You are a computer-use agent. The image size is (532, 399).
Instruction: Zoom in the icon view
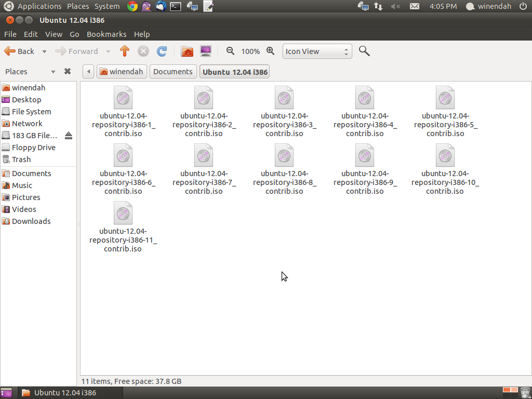(270, 51)
